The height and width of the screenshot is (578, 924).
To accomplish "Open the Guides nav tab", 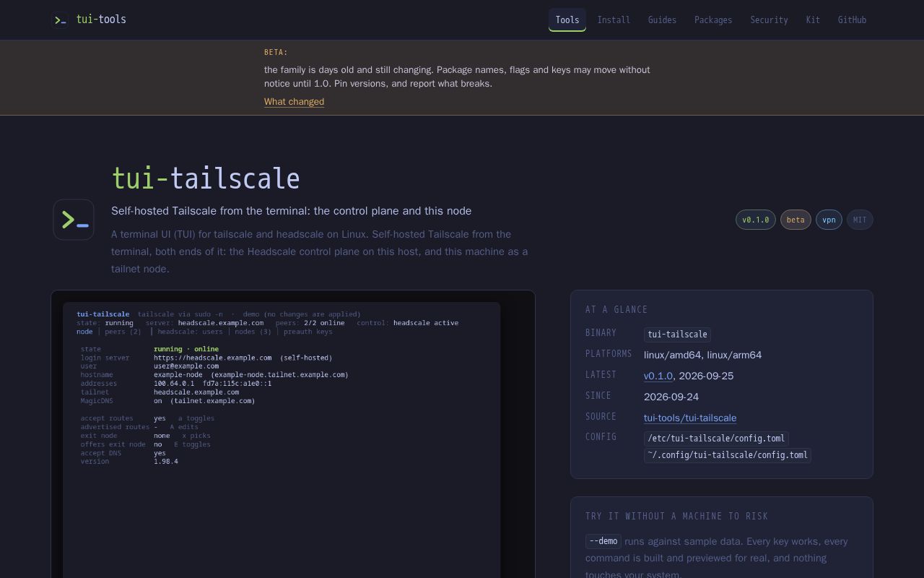I will (x=662, y=20).
